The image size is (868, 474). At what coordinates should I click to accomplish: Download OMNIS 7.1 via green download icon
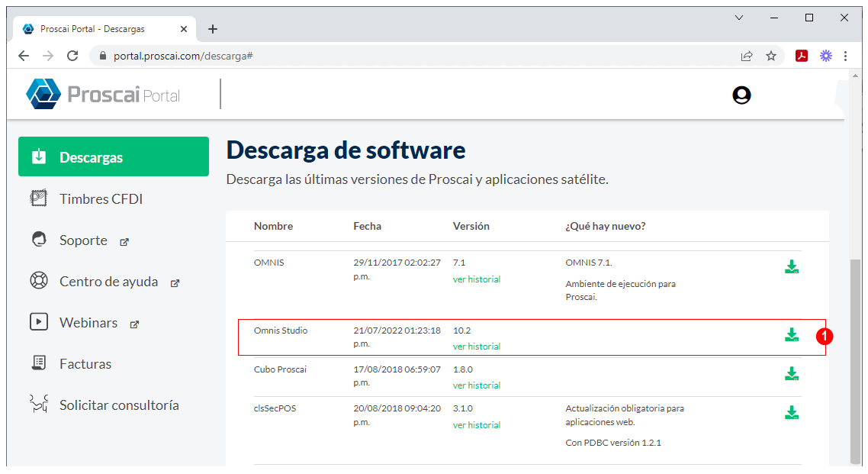click(x=792, y=267)
